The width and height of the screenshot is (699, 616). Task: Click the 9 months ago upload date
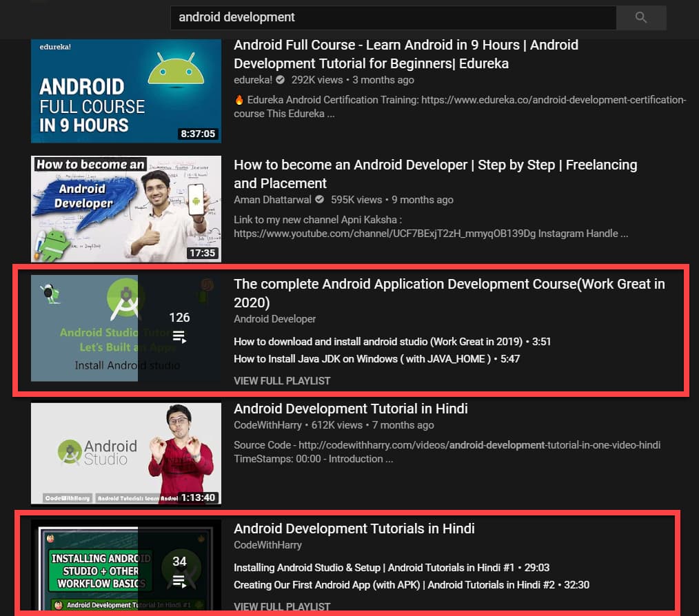tap(423, 200)
